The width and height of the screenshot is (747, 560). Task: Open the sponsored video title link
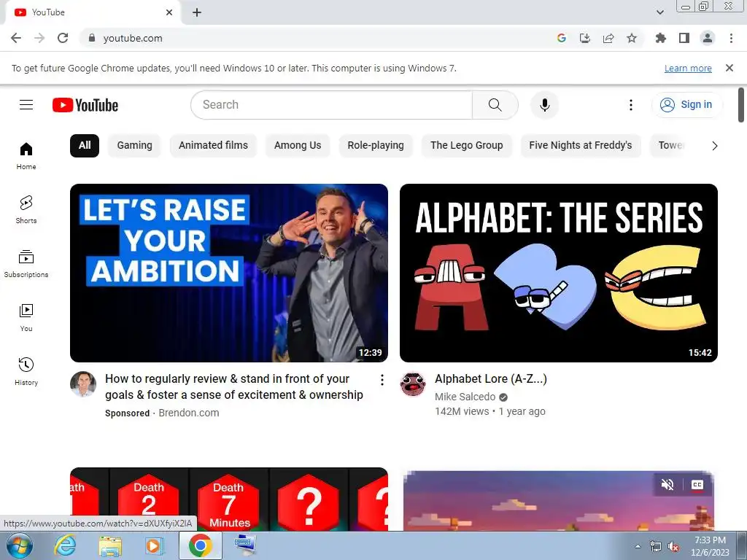(x=234, y=386)
